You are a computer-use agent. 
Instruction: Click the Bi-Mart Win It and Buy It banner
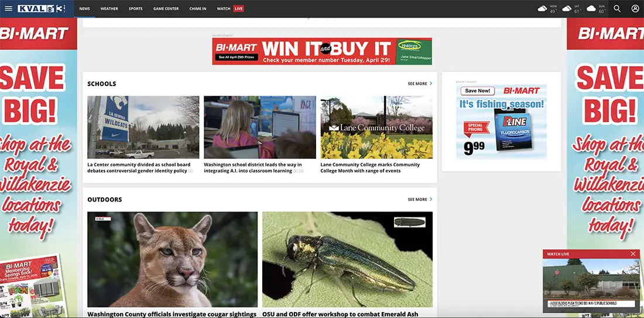click(322, 52)
